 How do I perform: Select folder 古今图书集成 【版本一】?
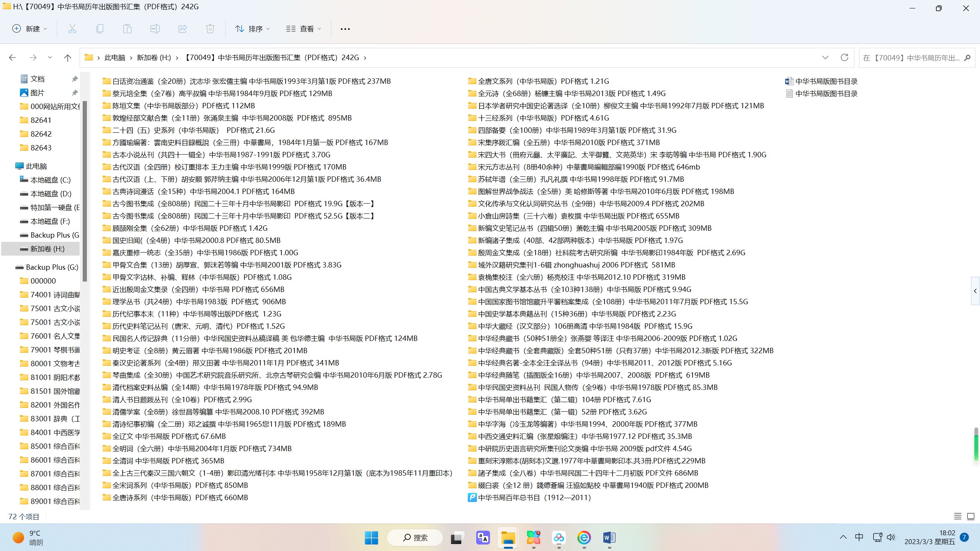239,204
